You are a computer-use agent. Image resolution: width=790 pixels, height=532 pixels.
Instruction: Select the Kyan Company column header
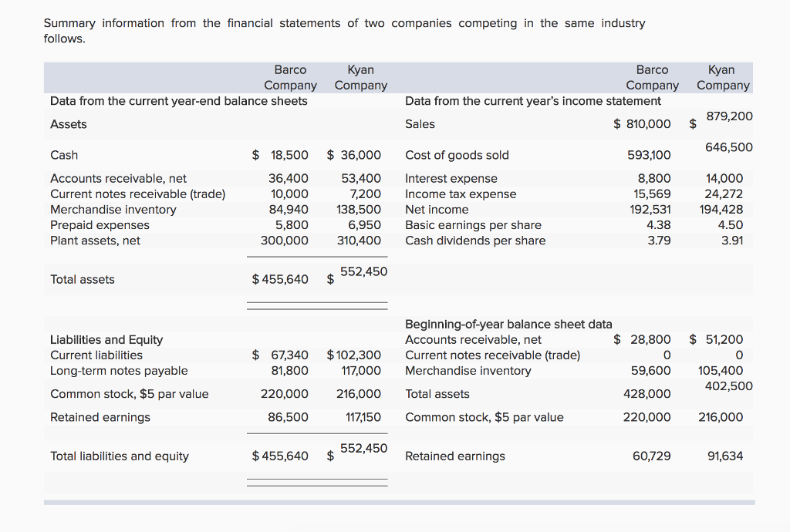coord(360,77)
